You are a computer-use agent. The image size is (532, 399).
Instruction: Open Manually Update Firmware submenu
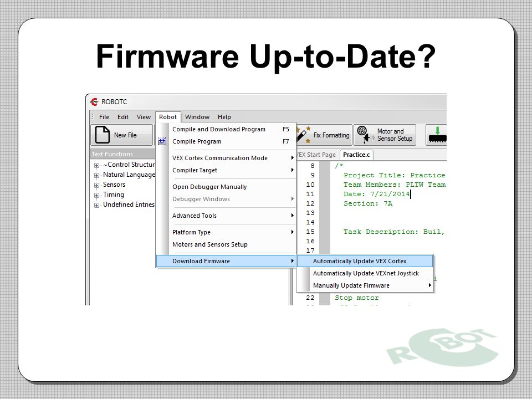click(365, 285)
